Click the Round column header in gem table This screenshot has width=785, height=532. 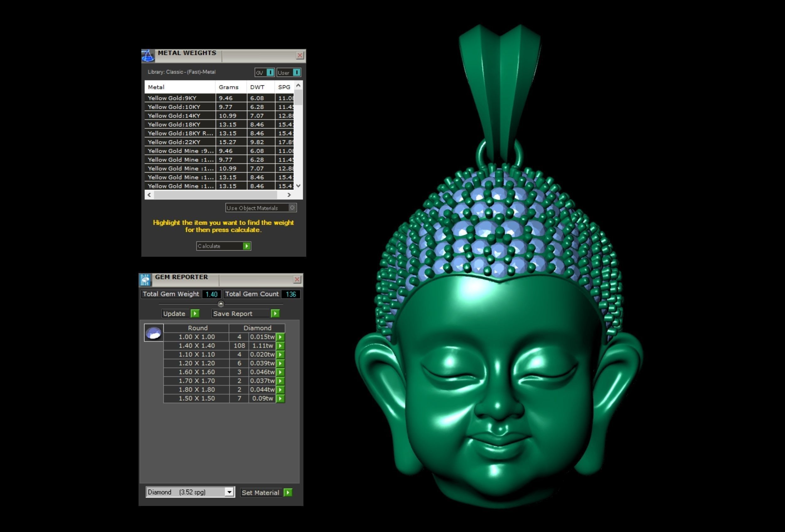[196, 328]
